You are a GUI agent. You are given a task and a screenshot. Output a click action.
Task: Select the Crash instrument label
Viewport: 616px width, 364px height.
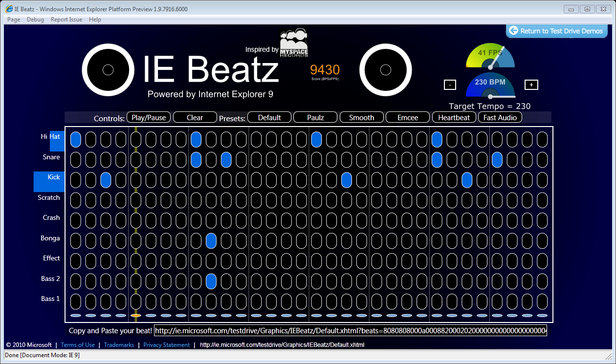(x=51, y=218)
